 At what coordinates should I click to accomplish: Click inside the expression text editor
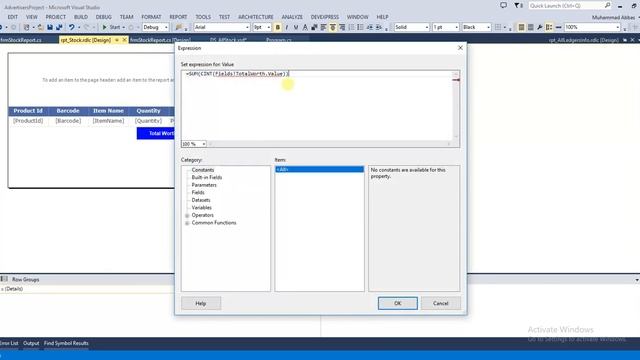pyautogui.click(x=317, y=105)
